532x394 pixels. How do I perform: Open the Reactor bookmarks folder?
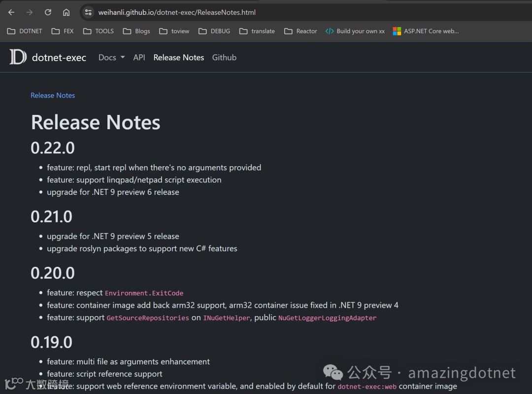[300, 31]
